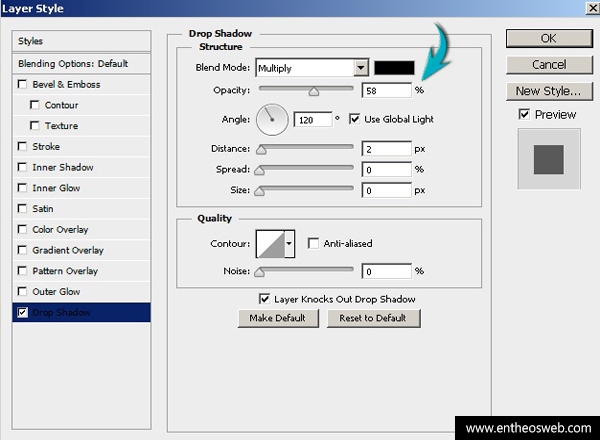Click the layer style preview thumbnail
Screen dimensions: 600x440
point(549,158)
